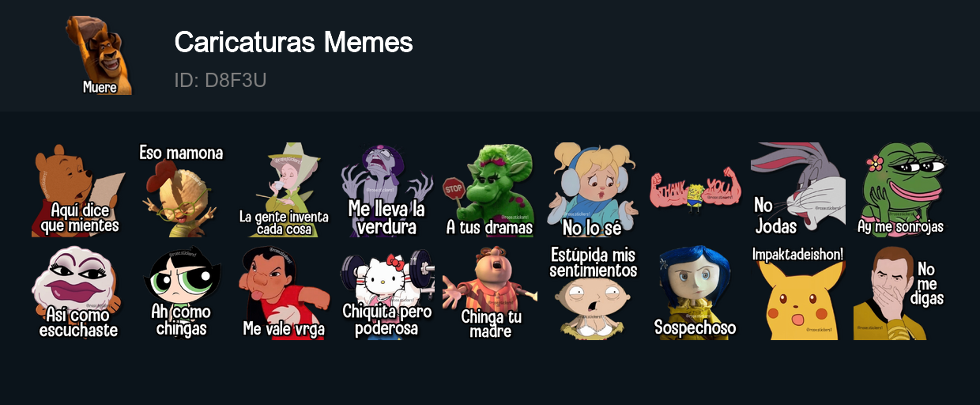This screenshot has width=980, height=405.
Task: Choose the Coraline 'Sospechoso' sticker
Action: (x=695, y=293)
